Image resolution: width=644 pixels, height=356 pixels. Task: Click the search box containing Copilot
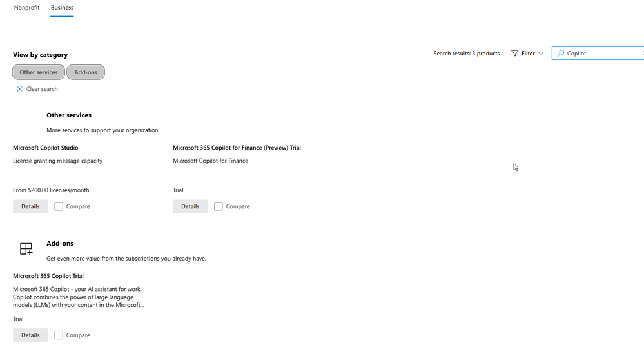pyautogui.click(x=600, y=54)
